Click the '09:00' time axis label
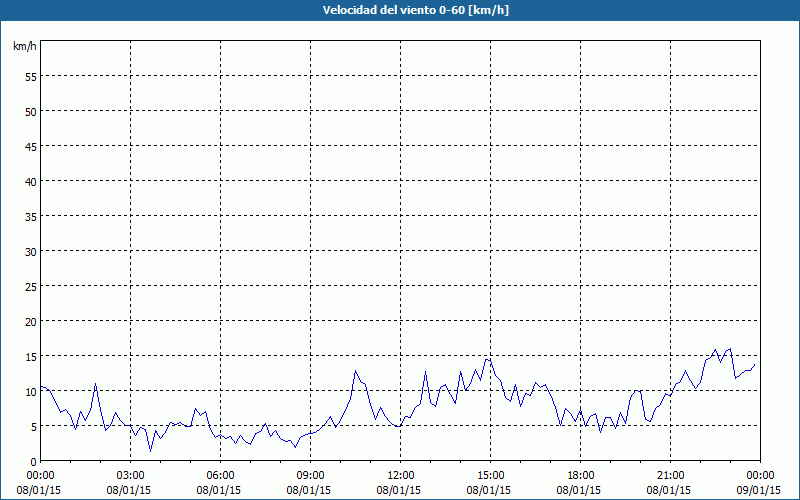The width and height of the screenshot is (800, 500). [310, 476]
